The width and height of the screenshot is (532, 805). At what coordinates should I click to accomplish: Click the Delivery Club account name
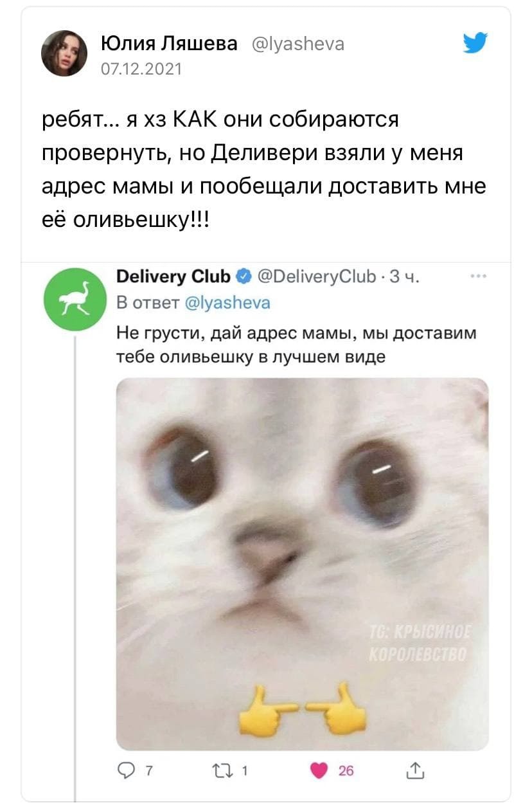[174, 276]
